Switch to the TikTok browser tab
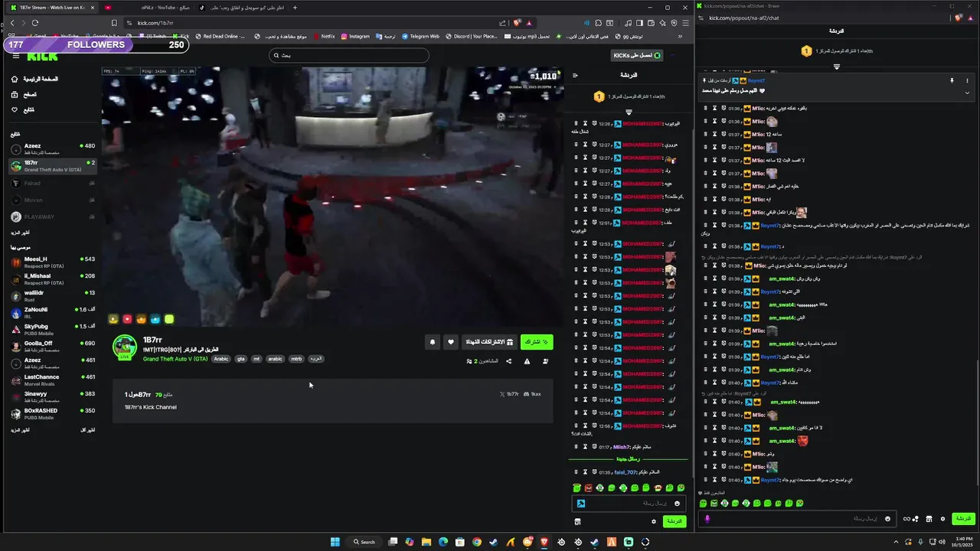The height and width of the screenshot is (551, 980). 241,8
